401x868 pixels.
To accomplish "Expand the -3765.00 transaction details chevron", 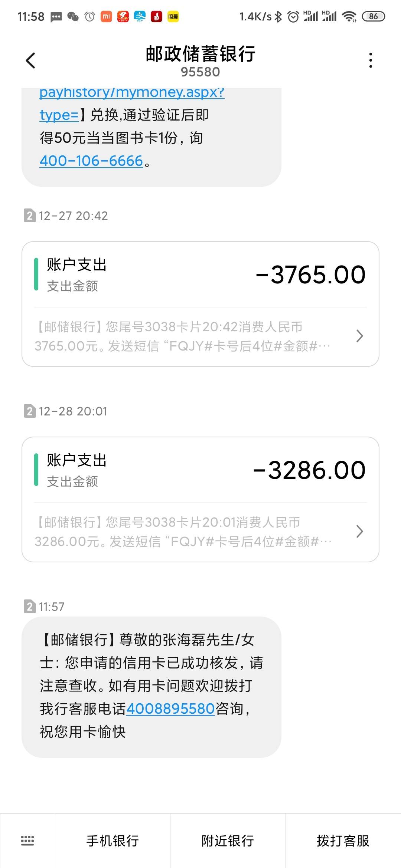I will pos(359,336).
